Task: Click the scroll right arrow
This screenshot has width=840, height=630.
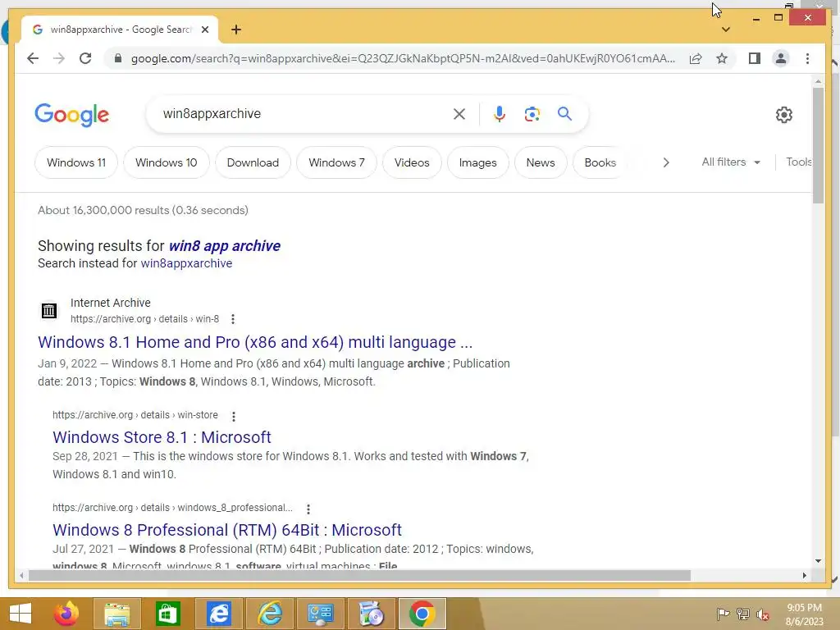Action: point(804,575)
